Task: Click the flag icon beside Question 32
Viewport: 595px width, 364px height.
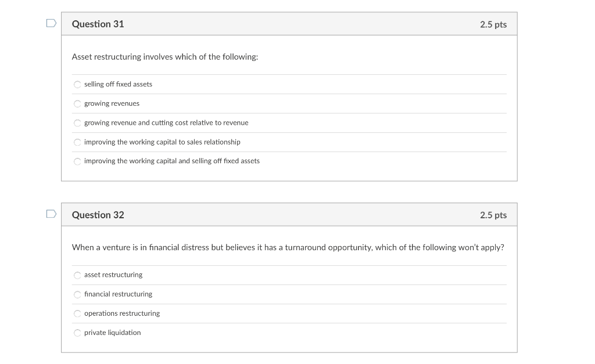Action: (51, 213)
